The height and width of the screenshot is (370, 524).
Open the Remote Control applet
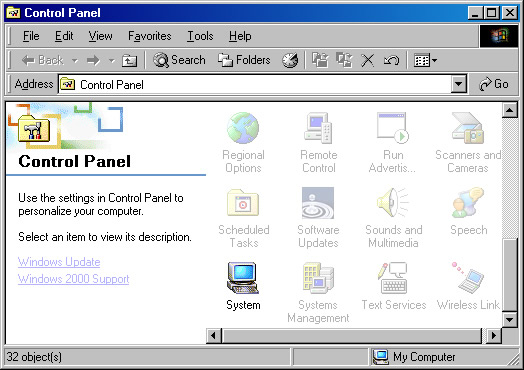(318, 128)
